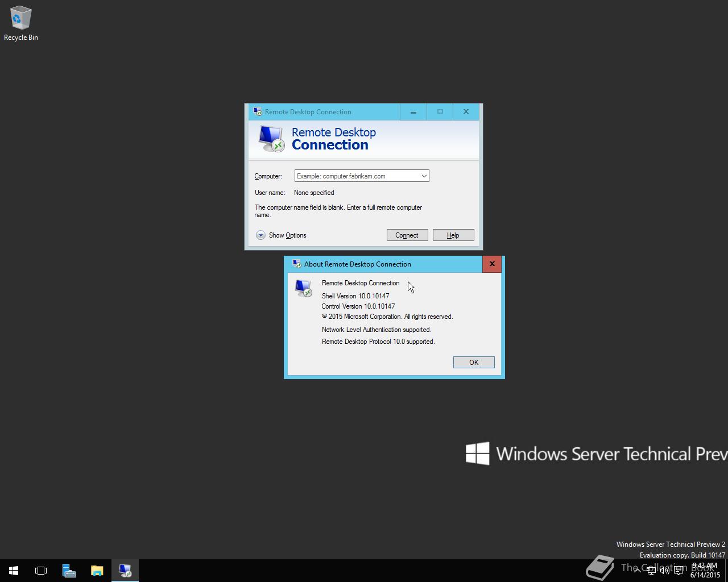
Task: Open the Computer name dropdown list
Action: coord(424,176)
